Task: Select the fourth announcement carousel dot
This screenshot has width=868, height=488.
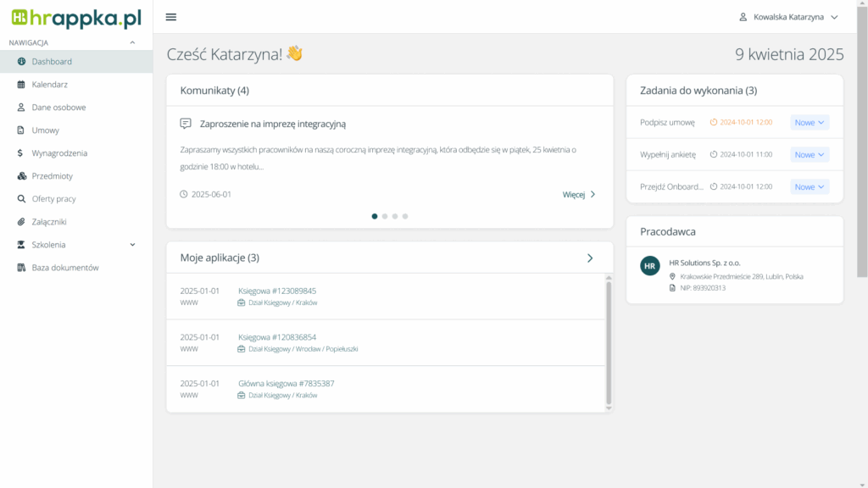Action: [405, 216]
